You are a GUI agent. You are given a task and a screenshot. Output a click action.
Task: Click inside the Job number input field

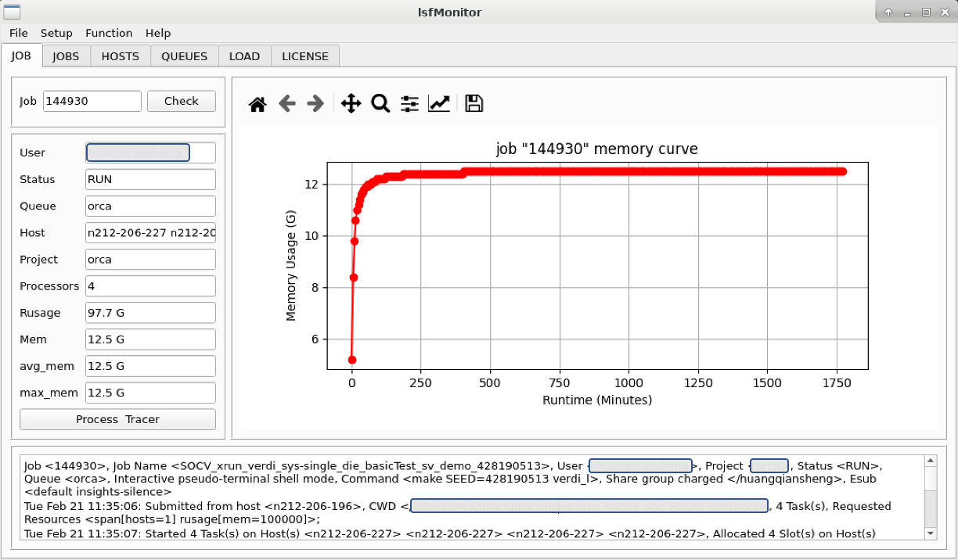(x=92, y=101)
